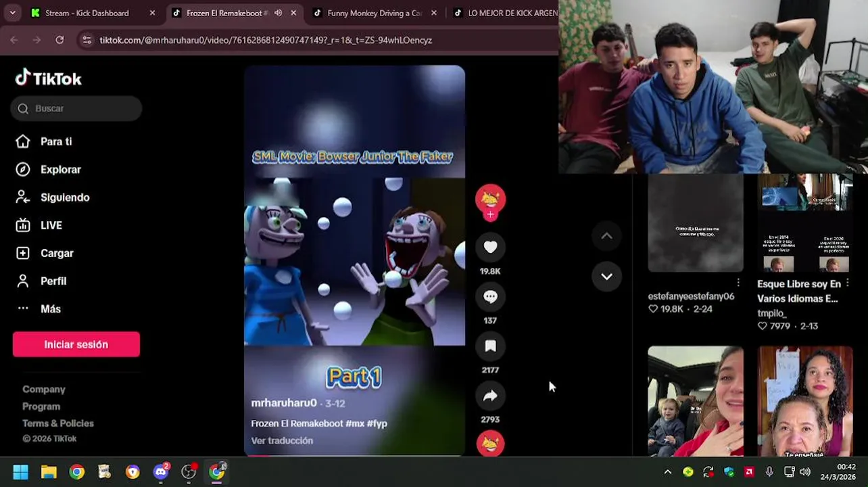
Task: Open Perfil page
Action: (41, 281)
